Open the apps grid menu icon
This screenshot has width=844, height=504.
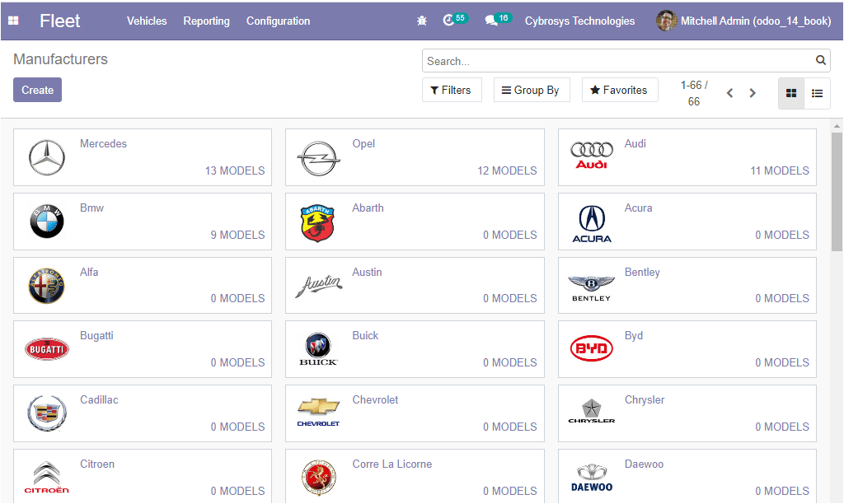13,21
